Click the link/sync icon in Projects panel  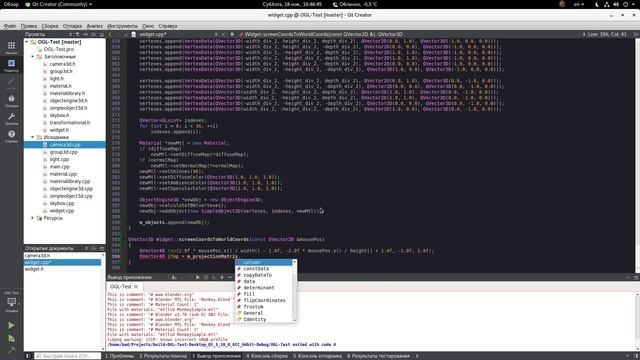[86, 34]
